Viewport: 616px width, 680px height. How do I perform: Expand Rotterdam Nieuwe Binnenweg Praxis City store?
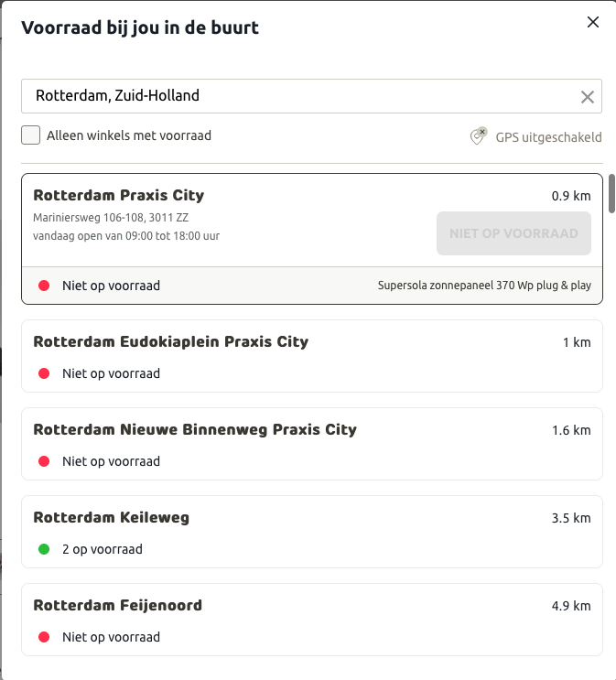[x=195, y=429]
